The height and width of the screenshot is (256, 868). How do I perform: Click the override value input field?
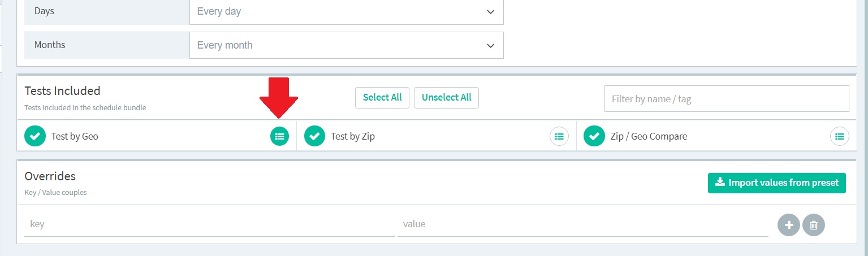click(x=582, y=224)
